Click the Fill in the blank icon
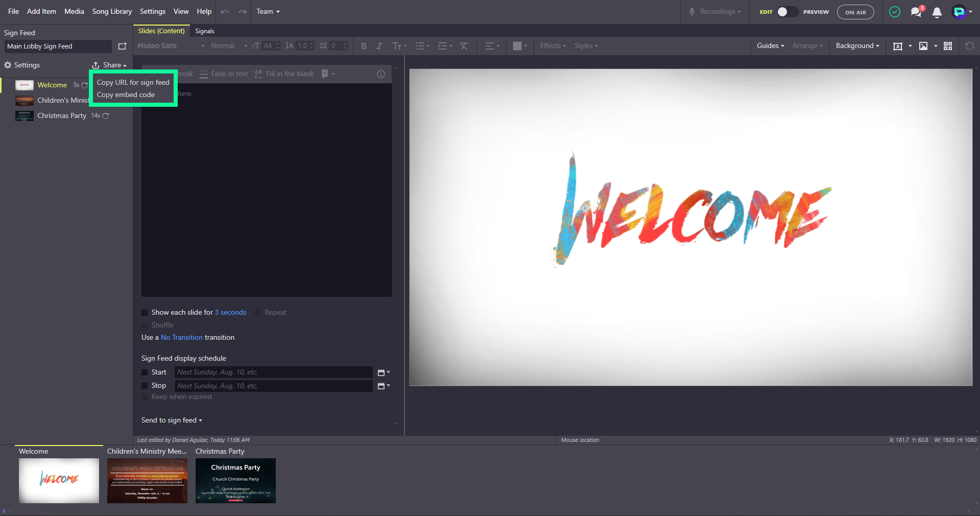 point(258,74)
